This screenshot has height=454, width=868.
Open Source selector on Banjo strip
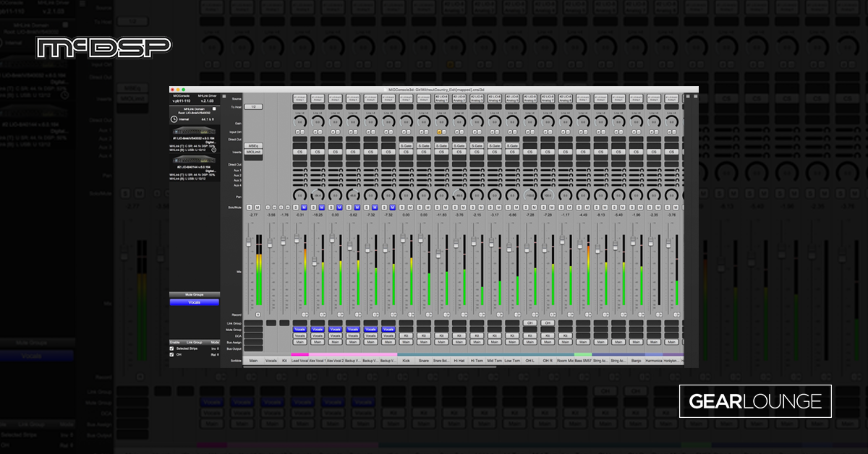tap(636, 98)
